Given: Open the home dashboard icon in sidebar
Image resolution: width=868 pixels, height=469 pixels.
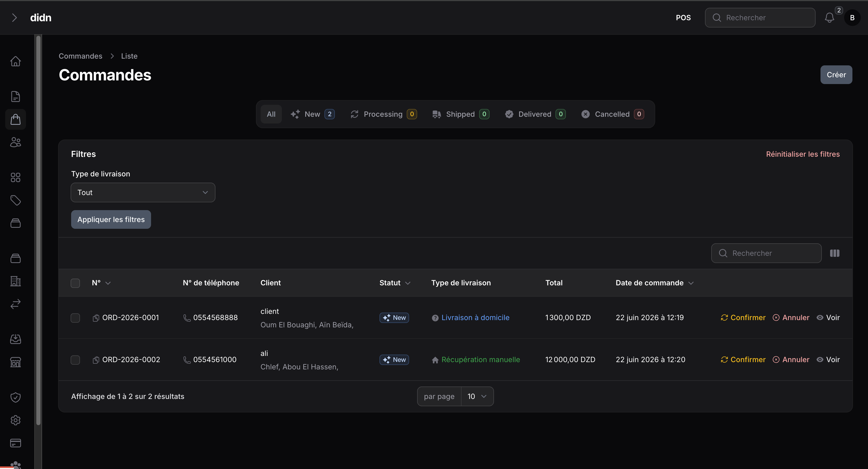Looking at the screenshot, I should pyautogui.click(x=16, y=61).
